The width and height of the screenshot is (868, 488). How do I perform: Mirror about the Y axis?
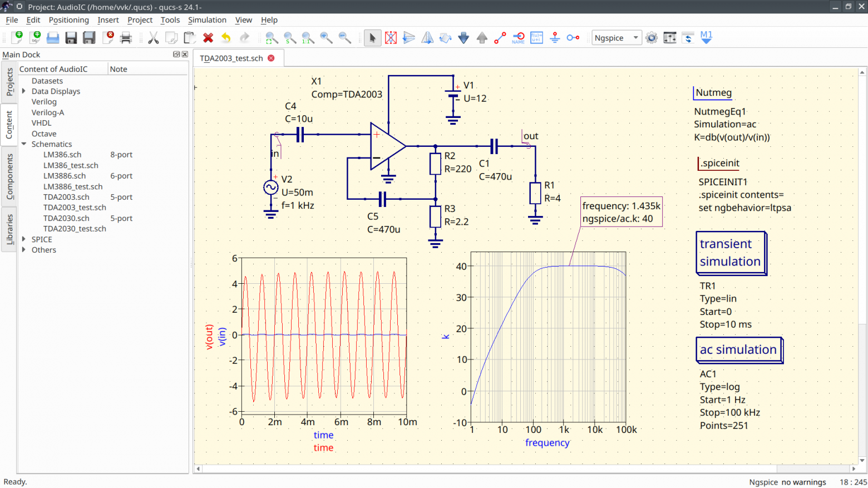click(427, 38)
